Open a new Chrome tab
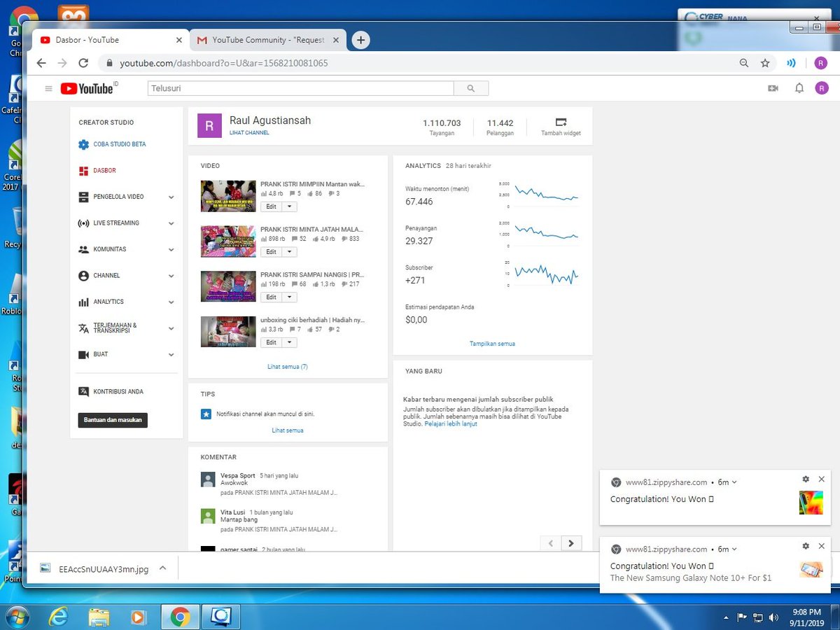Viewport: 840px width, 630px height. (360, 40)
